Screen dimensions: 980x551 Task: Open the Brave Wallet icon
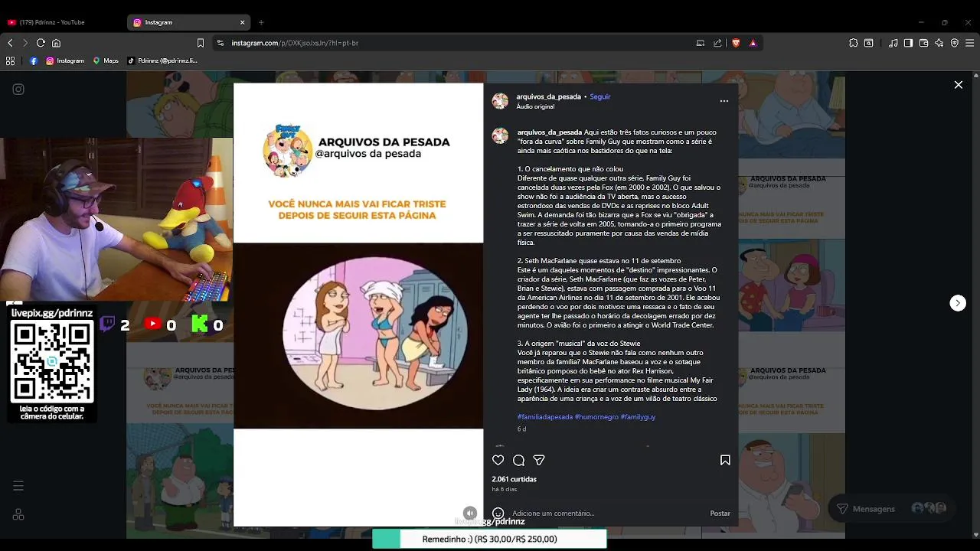point(923,43)
